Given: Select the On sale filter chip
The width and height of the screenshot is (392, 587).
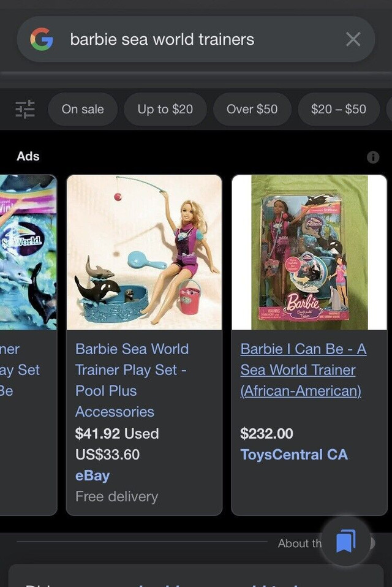Looking at the screenshot, I should 83,109.
